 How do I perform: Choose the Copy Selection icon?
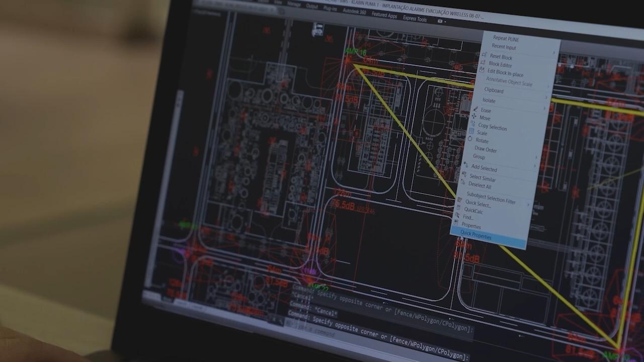tap(473, 124)
